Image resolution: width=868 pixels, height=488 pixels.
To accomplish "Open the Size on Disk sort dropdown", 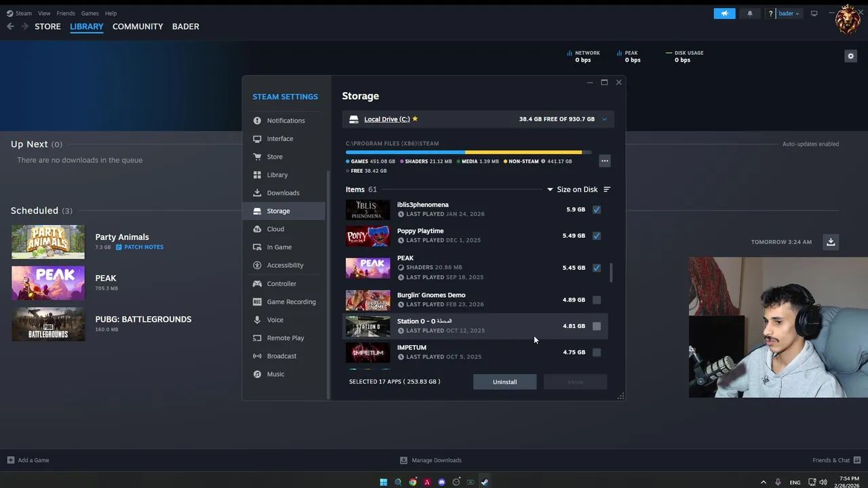I will coord(572,190).
